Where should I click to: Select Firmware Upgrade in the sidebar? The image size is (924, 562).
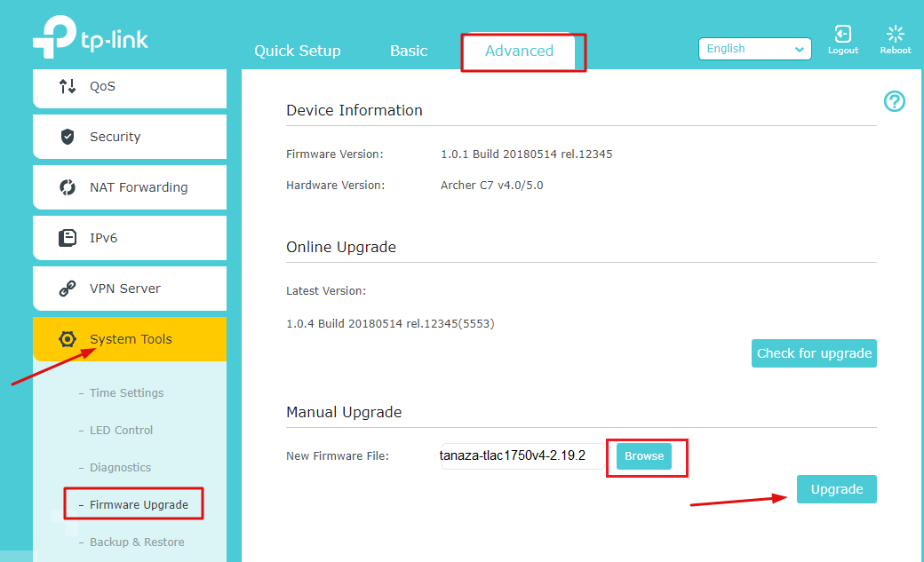[x=139, y=504]
